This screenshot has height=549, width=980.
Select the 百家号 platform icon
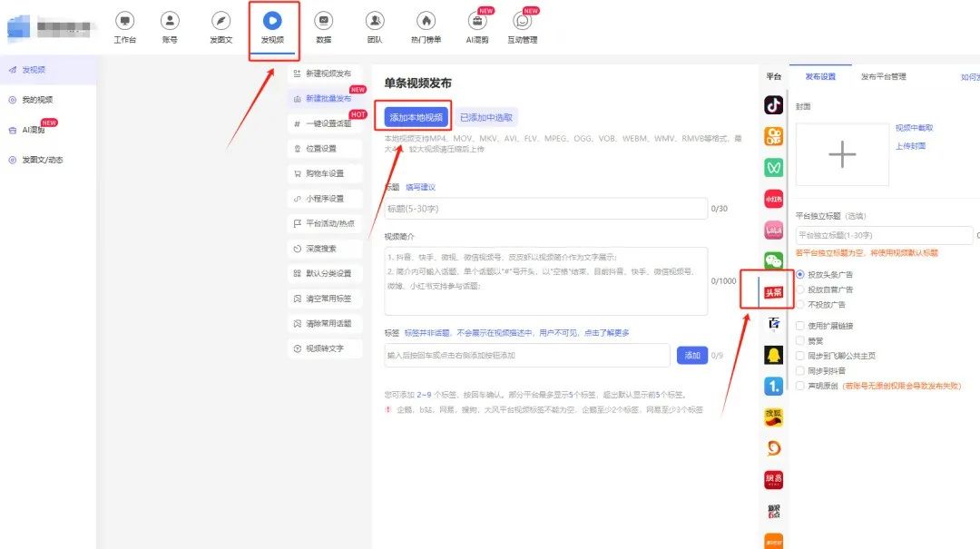point(774,323)
